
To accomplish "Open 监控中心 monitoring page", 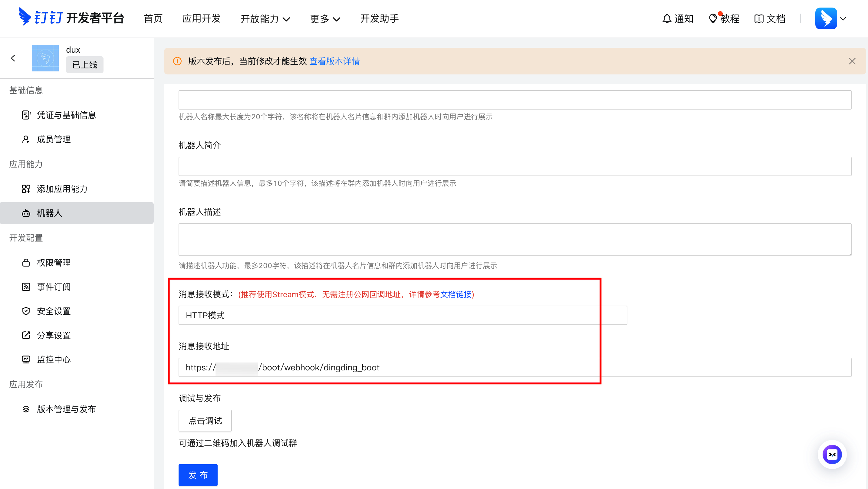I will (x=54, y=359).
